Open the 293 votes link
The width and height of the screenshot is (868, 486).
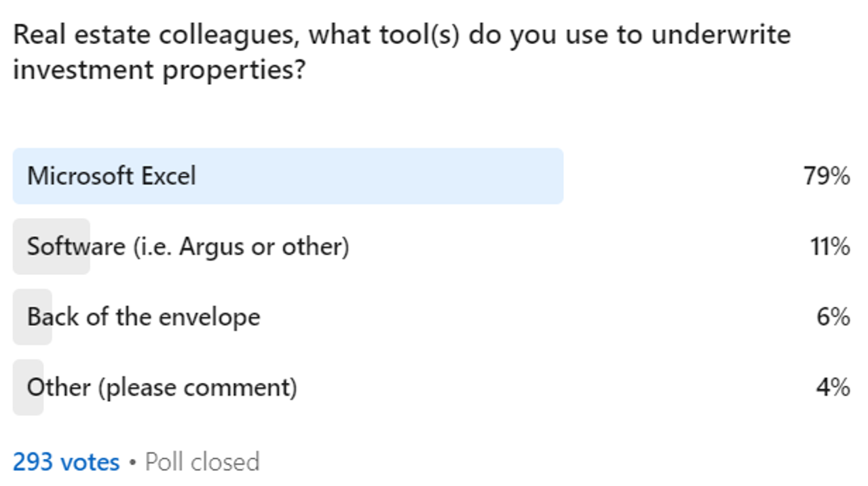[x=66, y=462]
